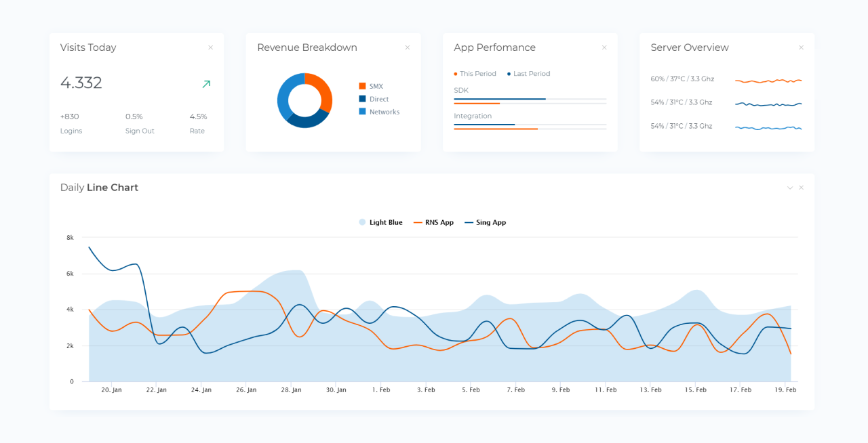Viewport: 868px width, 443px height.
Task: Toggle the Sing App series visibility
Action: [x=485, y=221]
